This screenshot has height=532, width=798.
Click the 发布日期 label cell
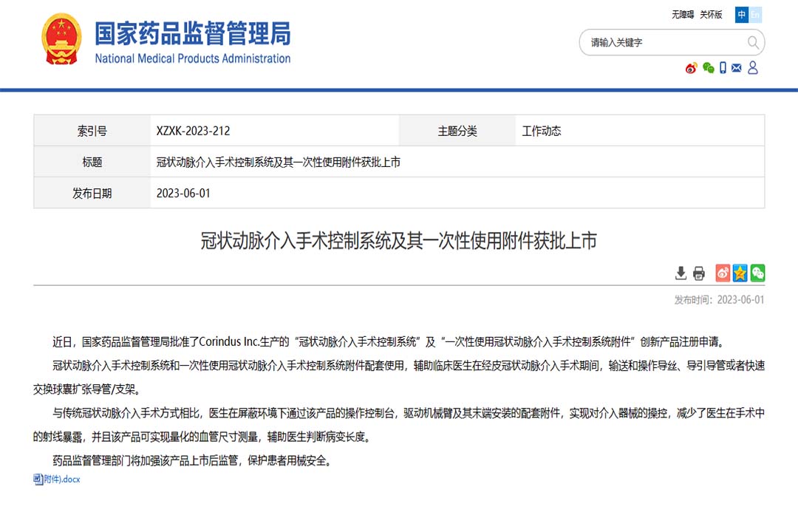click(x=92, y=193)
